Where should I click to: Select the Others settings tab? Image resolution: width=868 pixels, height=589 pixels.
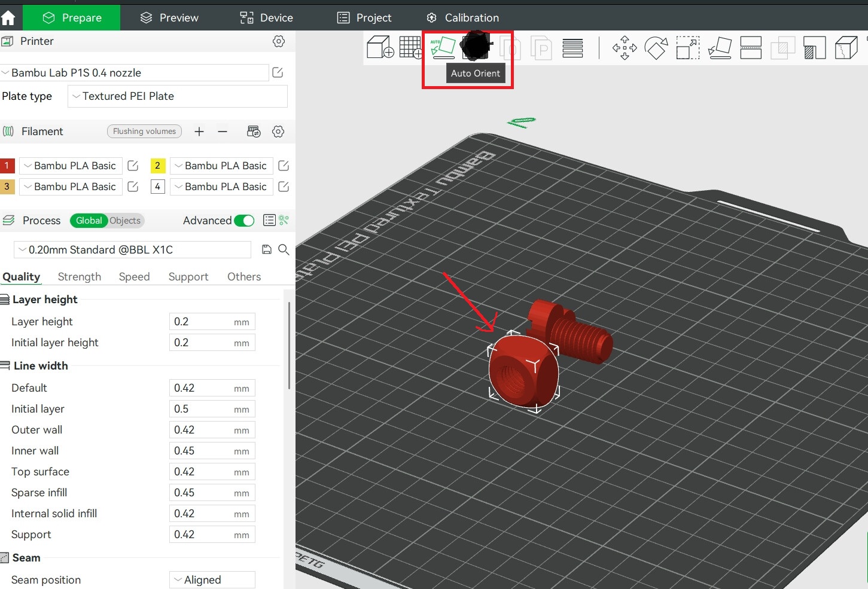(244, 277)
